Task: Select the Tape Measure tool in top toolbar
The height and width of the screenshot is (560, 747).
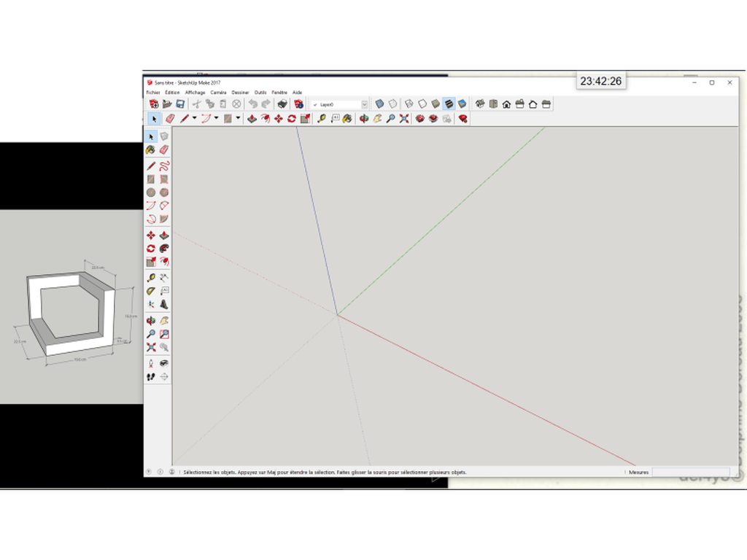Action: (x=322, y=119)
